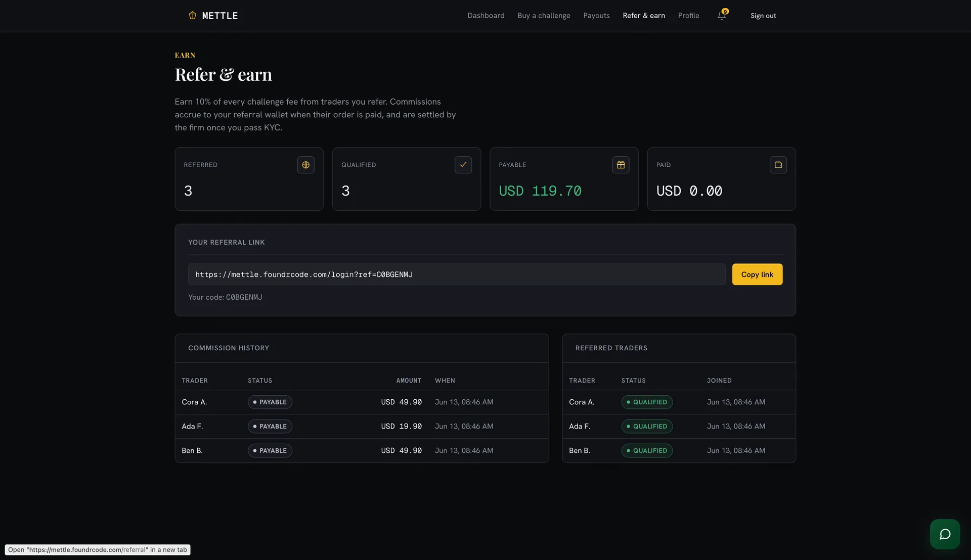Open the notifications bell
971x560 pixels.
[x=722, y=16]
